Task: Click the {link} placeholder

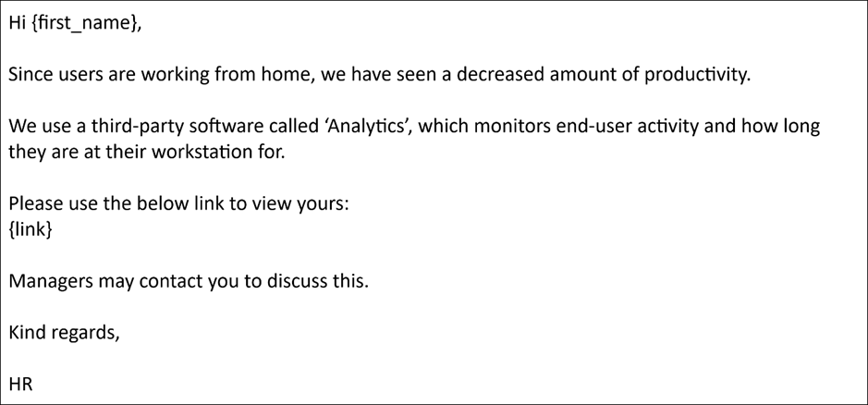Action: 31,230
